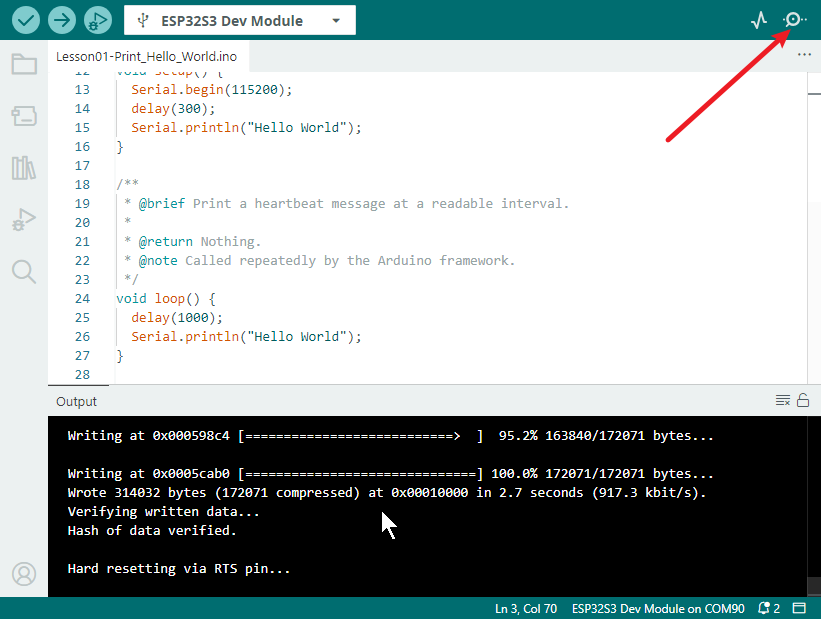The width and height of the screenshot is (821, 619).
Task: Open the Boards Manager sidebar
Action: (24, 116)
